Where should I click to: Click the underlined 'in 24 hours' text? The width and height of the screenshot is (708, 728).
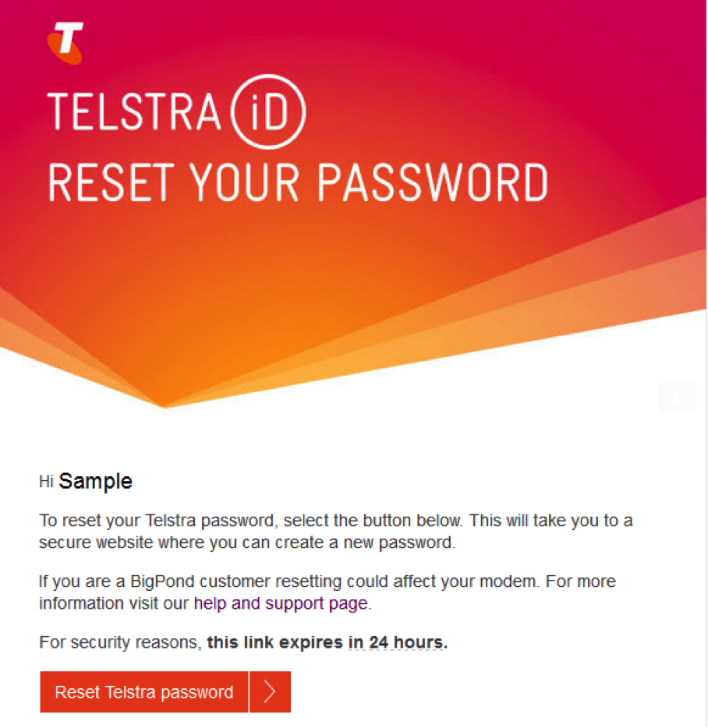coord(398,643)
